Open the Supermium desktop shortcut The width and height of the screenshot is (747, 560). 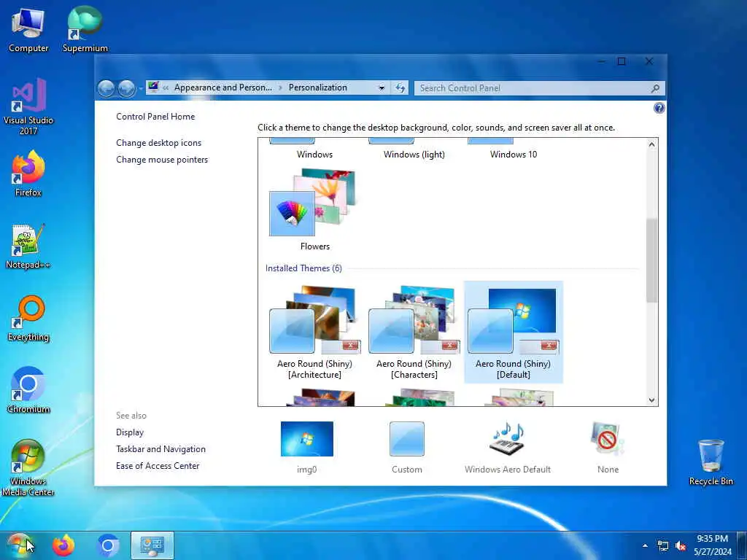click(85, 29)
